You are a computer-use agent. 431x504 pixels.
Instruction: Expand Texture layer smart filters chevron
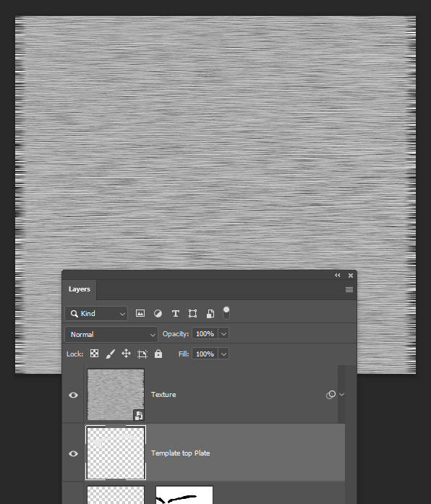[x=341, y=394]
